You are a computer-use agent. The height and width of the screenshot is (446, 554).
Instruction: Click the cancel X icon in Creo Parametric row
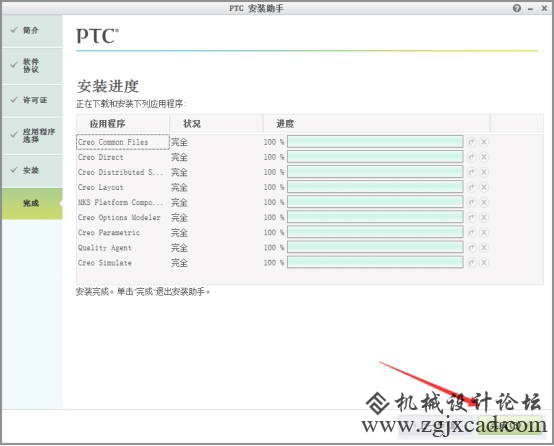484,232
